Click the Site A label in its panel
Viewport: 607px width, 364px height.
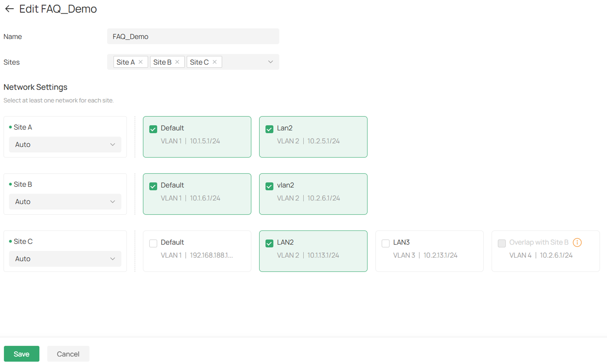(23, 127)
